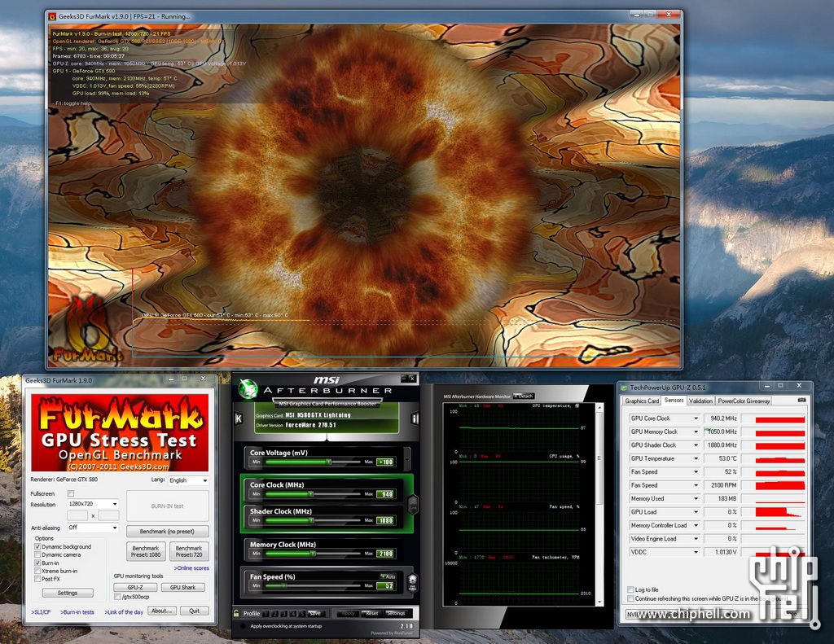Detach the Afterburner Hardware Monitor
Screen dimensions: 834x644
pos(524,396)
